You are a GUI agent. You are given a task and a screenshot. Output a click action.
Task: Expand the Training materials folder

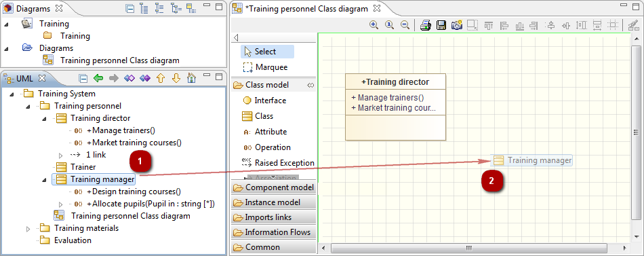pyautogui.click(x=28, y=228)
